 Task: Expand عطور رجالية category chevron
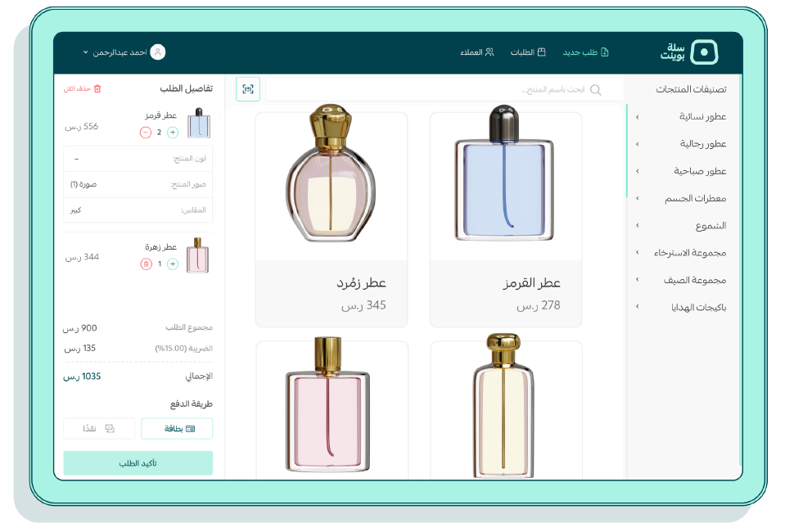click(x=638, y=144)
